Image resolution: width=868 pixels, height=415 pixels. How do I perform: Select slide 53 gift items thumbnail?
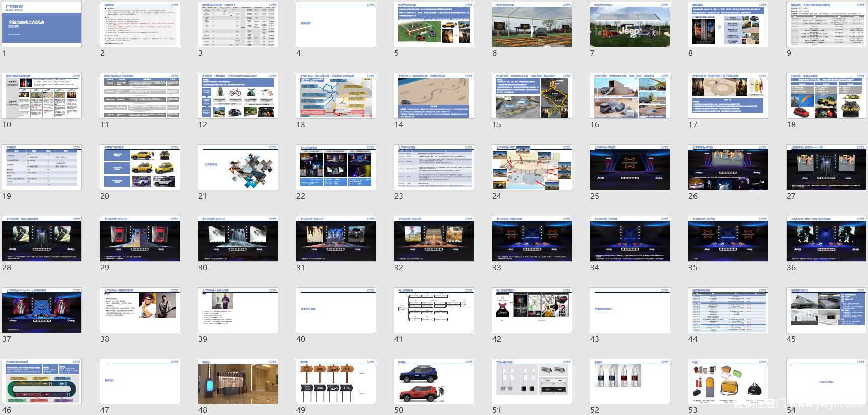[728, 381]
